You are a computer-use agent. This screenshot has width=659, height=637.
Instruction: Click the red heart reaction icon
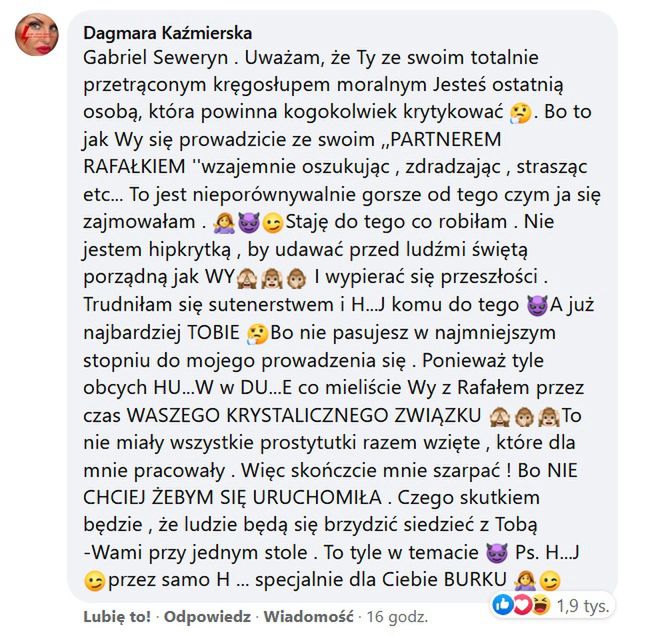(521, 605)
